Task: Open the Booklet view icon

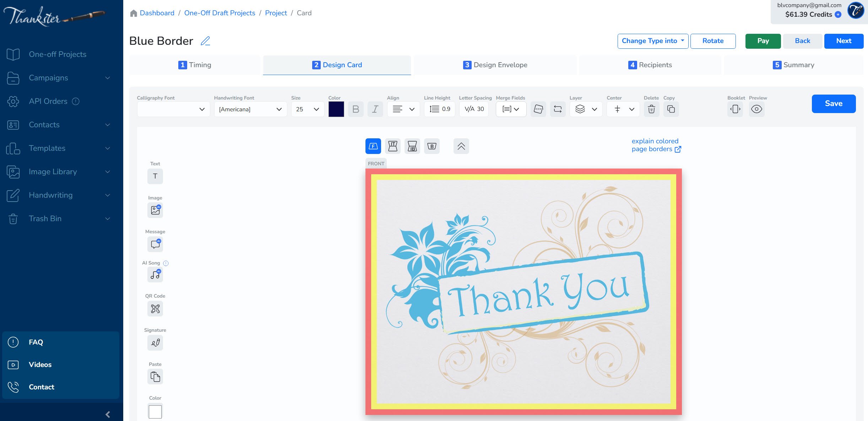Action: 735,109
